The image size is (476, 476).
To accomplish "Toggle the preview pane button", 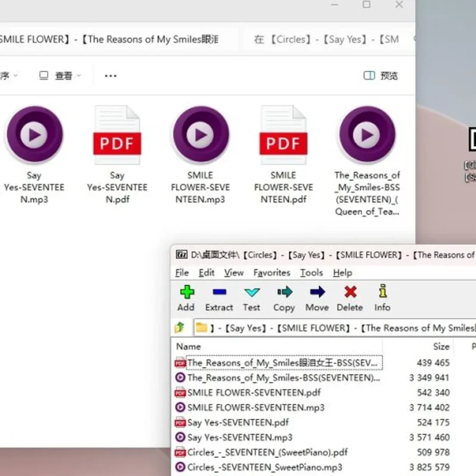I will click(381, 76).
